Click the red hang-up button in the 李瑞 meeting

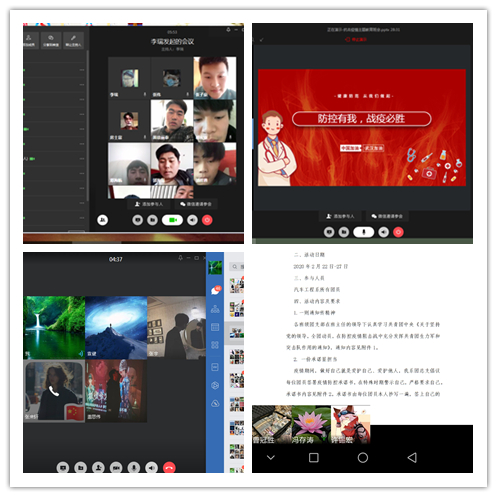[207, 220]
